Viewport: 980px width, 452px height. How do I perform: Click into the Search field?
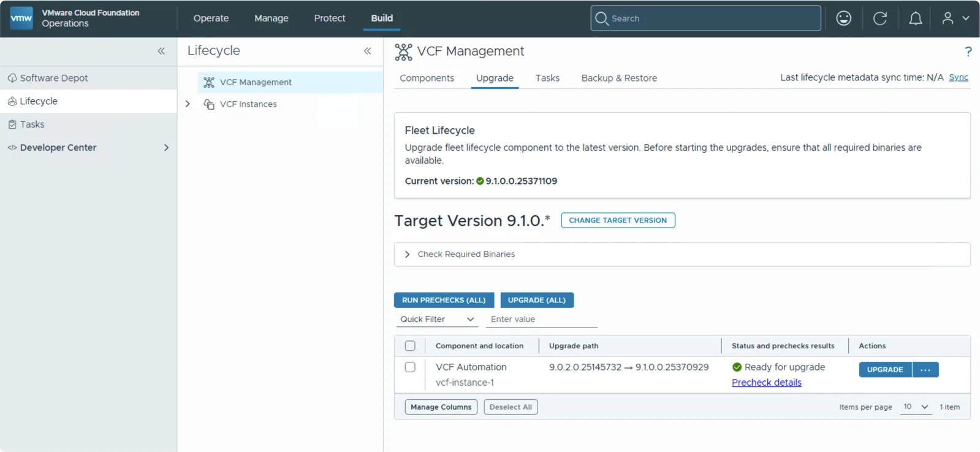click(x=706, y=18)
